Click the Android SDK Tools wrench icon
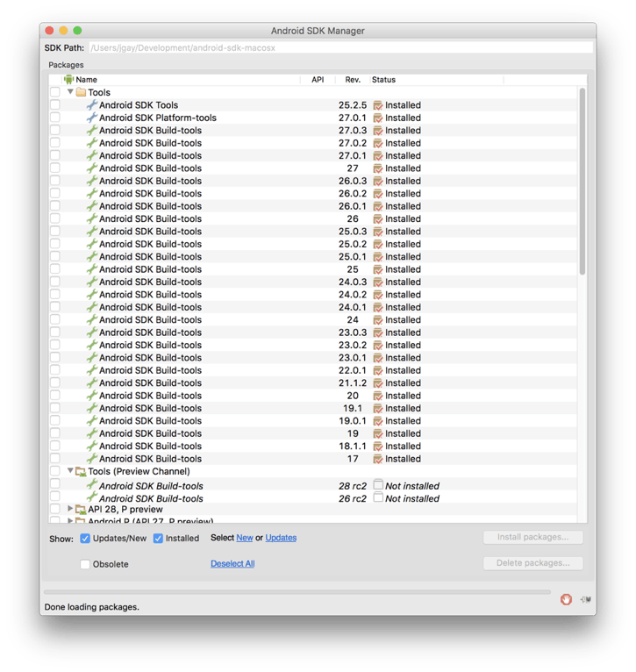636x672 pixels. [x=91, y=105]
